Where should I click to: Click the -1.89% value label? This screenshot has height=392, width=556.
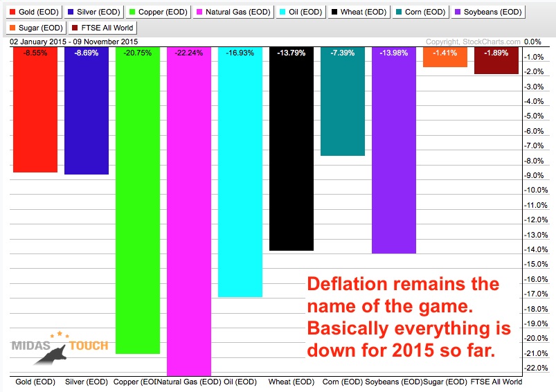pos(496,53)
